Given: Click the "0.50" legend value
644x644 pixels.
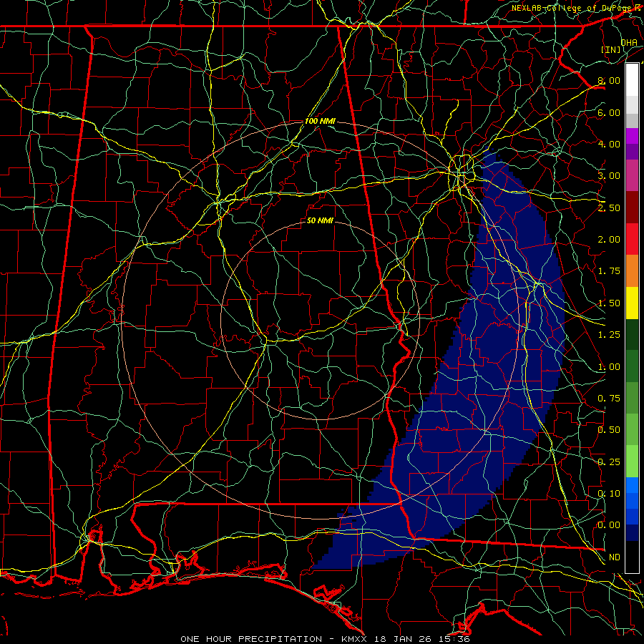Looking at the screenshot, I should (609, 430).
